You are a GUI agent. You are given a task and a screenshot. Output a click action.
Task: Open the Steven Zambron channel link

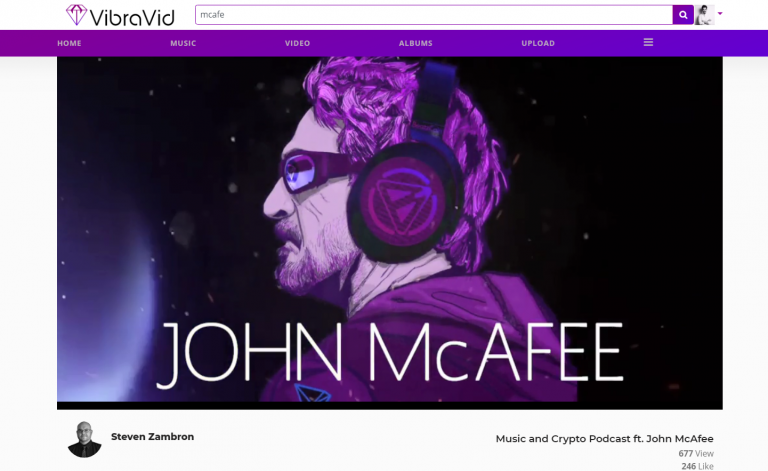coord(152,437)
